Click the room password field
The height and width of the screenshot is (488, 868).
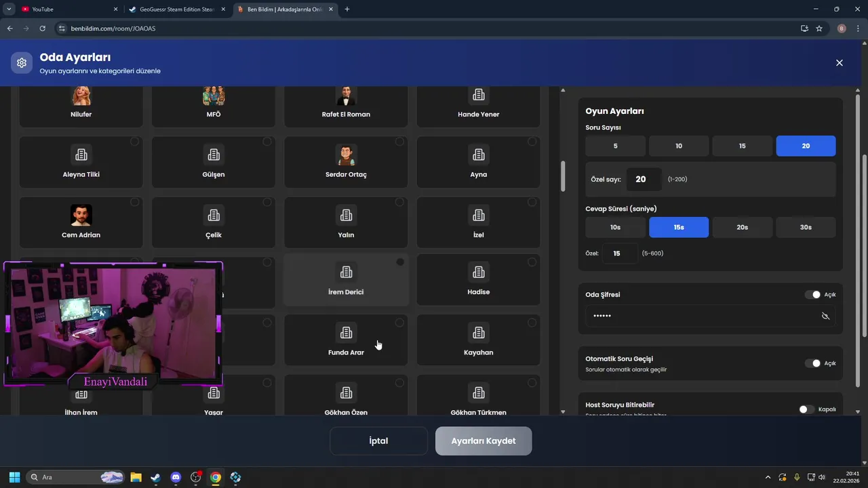(x=710, y=316)
